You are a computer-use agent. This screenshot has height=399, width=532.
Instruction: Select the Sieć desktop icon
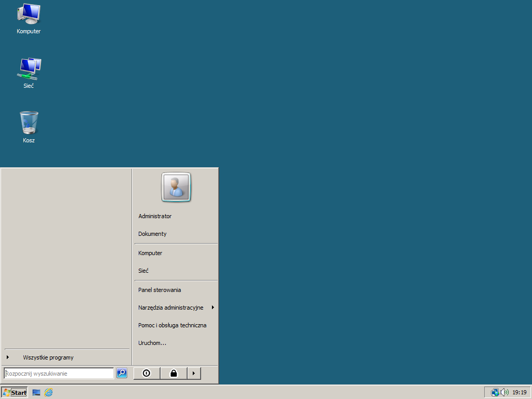[29, 73]
